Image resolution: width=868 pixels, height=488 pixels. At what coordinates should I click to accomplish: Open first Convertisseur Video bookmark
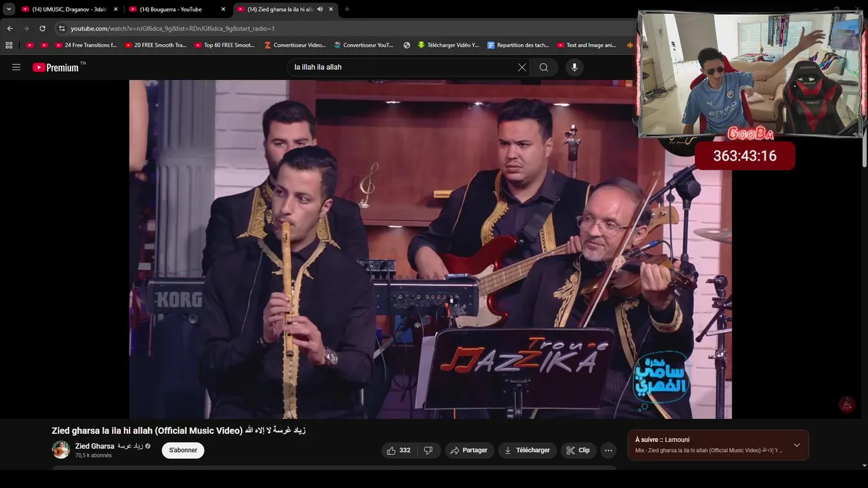(x=295, y=45)
